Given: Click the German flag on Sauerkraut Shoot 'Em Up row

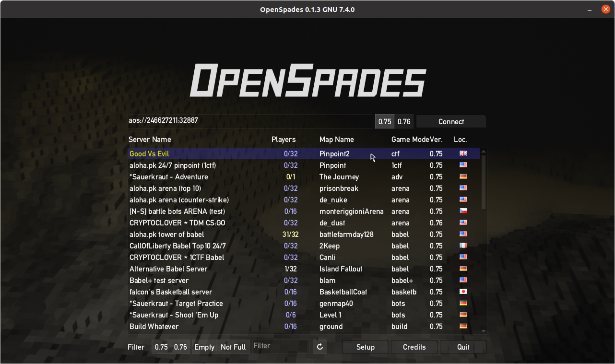Looking at the screenshot, I should (x=463, y=315).
